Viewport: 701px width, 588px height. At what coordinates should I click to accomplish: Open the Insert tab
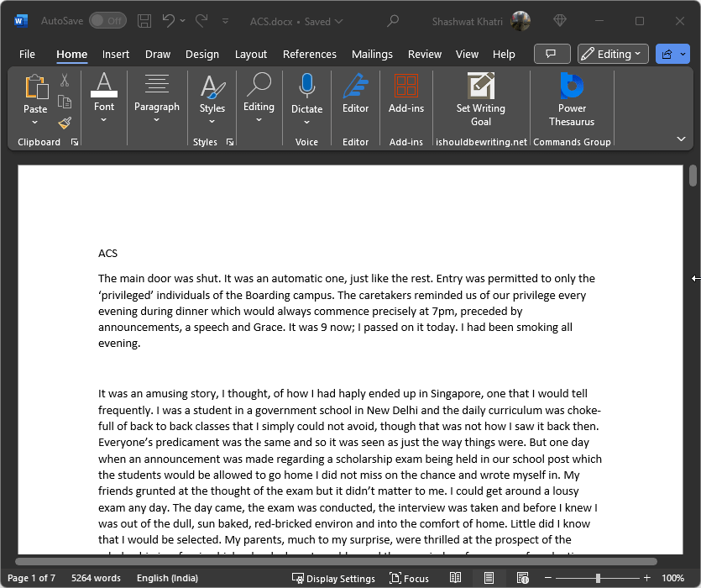[116, 54]
